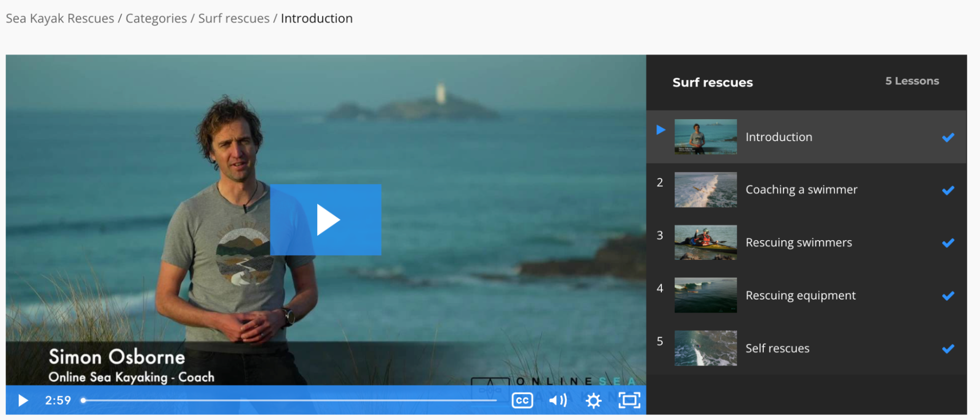Click the lesson number 2
The image size is (980, 420).
pos(660,183)
